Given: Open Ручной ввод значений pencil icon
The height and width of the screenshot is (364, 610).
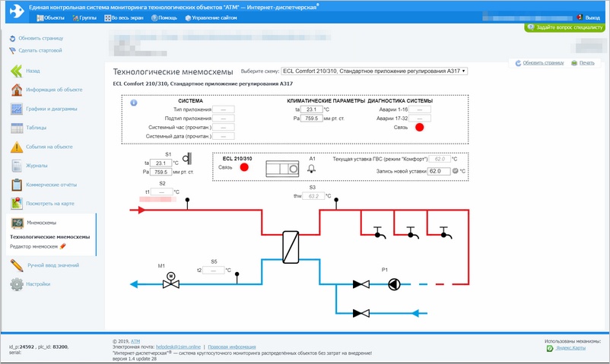Looking at the screenshot, I should coord(17,265).
